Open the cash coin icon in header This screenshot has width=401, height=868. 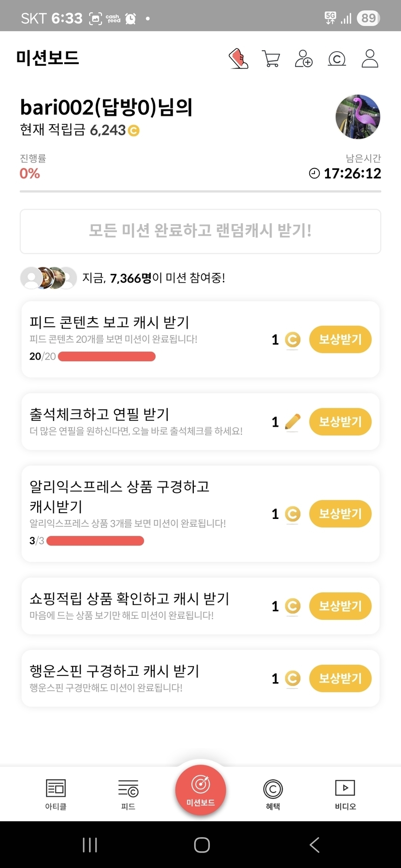[x=337, y=59]
